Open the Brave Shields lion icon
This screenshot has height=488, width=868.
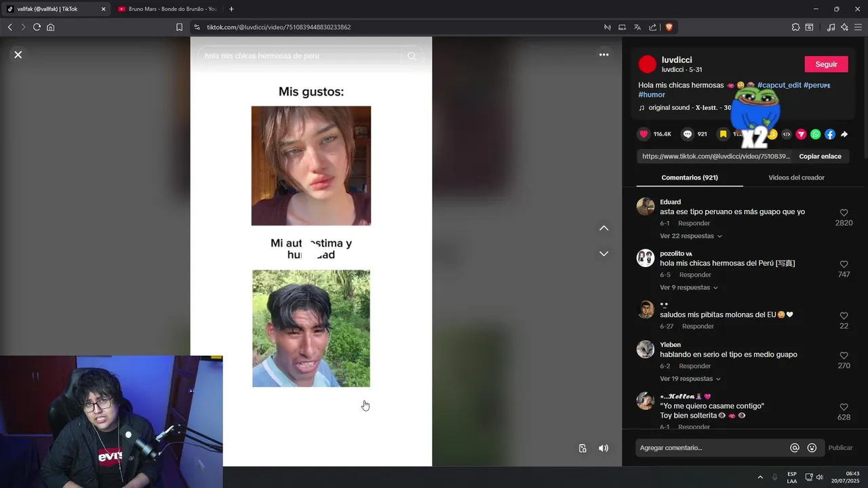click(669, 27)
